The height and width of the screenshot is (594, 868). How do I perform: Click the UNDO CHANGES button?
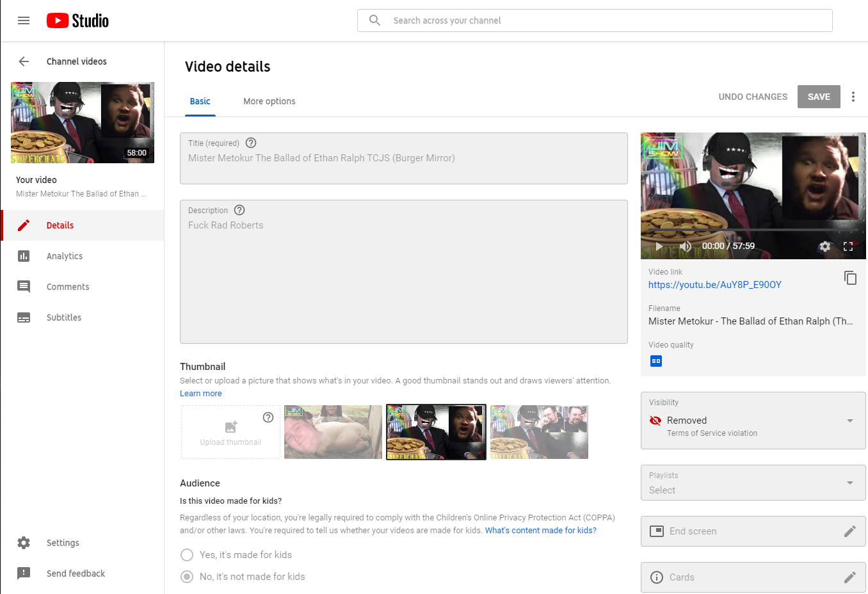tap(753, 97)
